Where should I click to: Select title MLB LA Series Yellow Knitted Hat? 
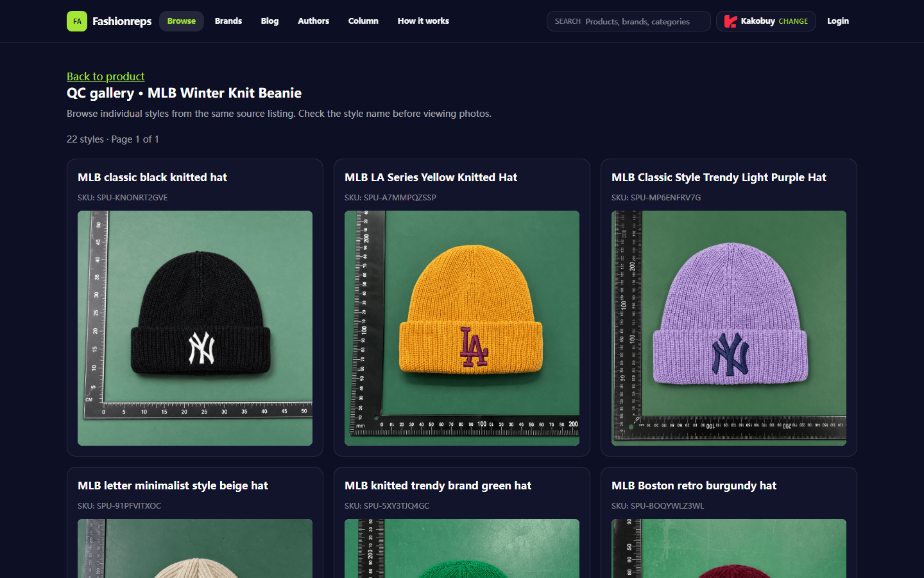pos(431,177)
